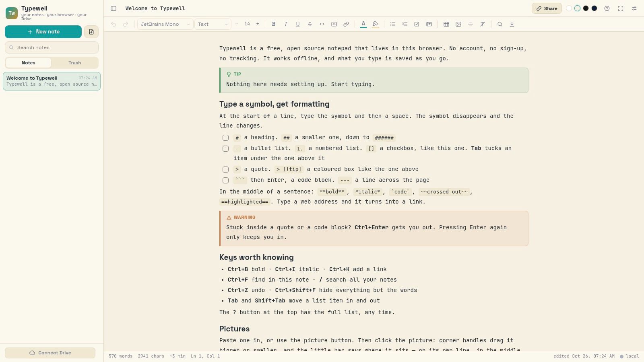
Task: Open the Text style dropdown
Action: click(x=213, y=24)
